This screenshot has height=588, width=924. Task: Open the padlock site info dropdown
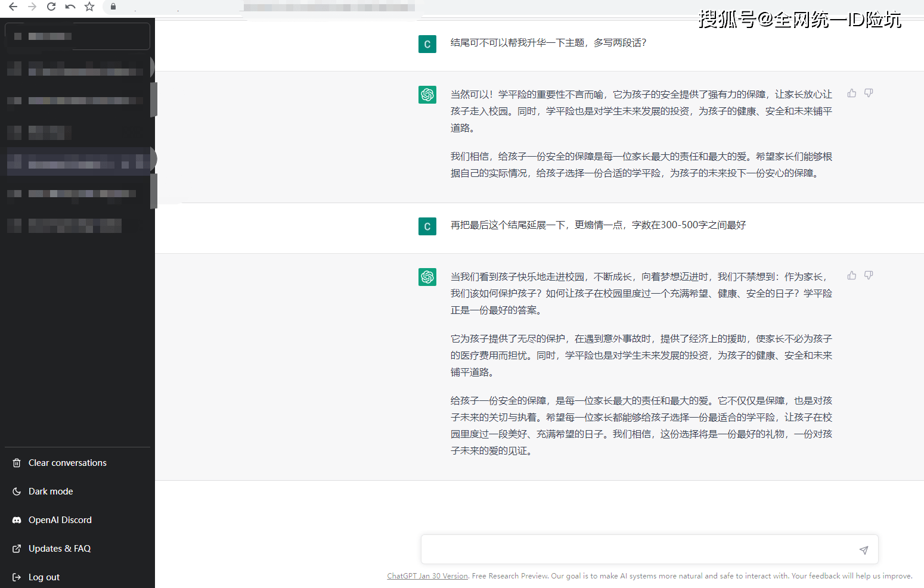[x=113, y=8]
